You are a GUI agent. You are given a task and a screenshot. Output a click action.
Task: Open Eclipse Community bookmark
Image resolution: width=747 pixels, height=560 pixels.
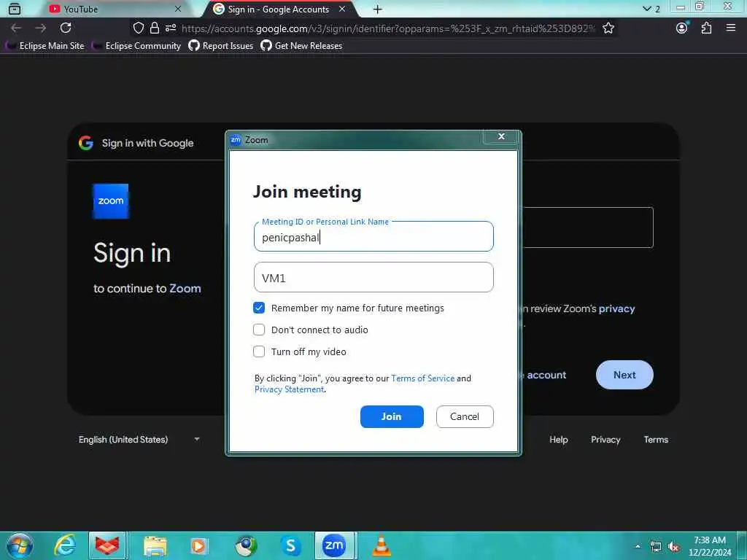[137, 46]
